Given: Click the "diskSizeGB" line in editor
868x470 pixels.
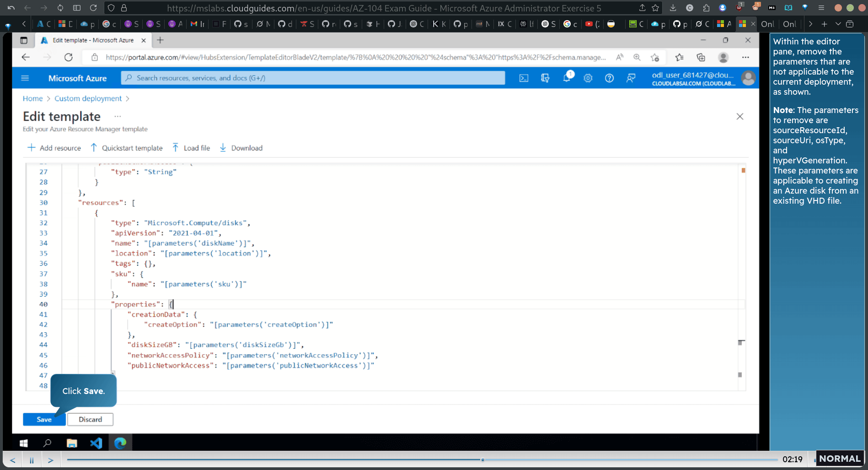Looking at the screenshot, I should [x=215, y=345].
